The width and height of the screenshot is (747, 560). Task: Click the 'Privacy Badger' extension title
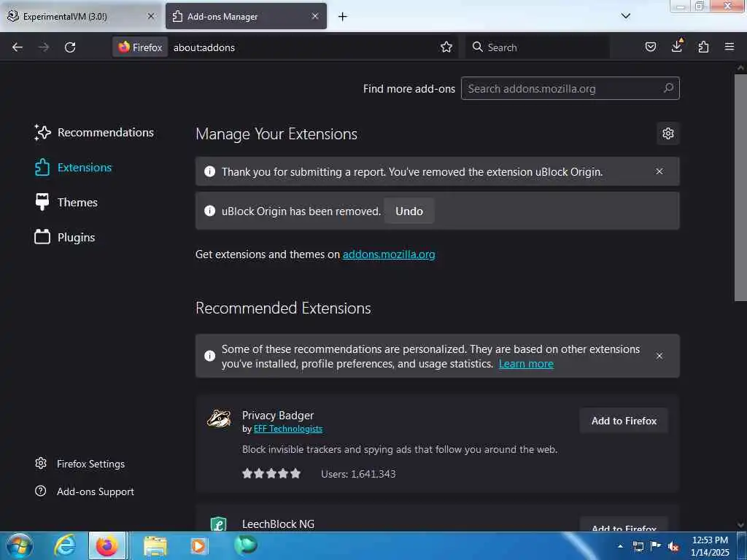(278, 416)
